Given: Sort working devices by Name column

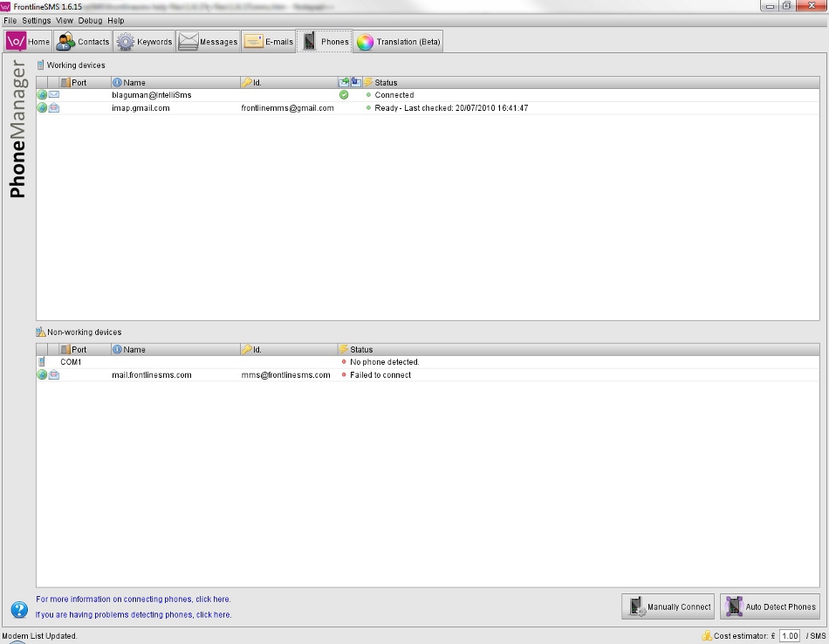Looking at the screenshot, I should click(175, 83).
